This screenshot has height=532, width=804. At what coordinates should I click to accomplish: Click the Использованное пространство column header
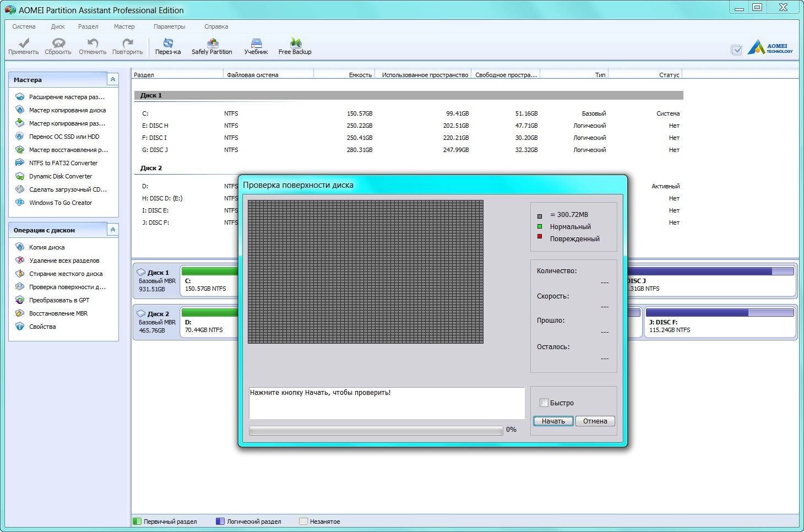[423, 75]
